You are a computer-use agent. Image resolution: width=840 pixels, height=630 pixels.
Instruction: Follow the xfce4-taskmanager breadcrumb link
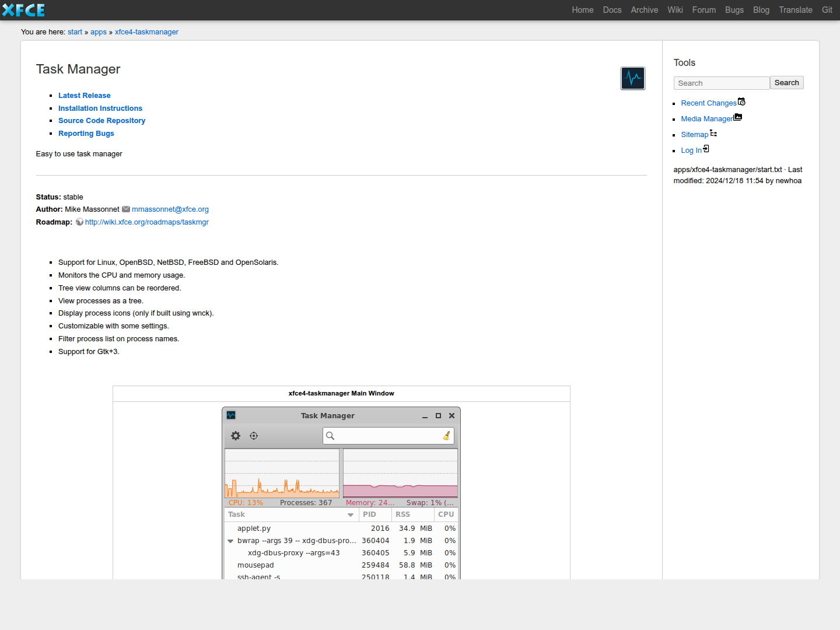146,32
